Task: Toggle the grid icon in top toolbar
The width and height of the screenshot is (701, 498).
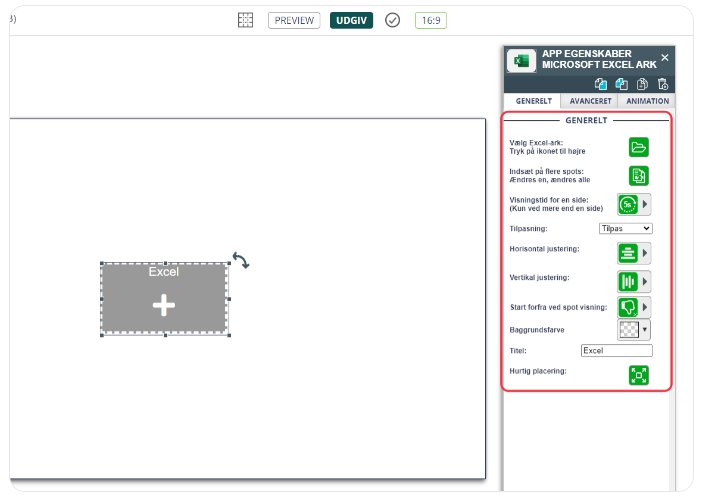Action: pos(245,20)
